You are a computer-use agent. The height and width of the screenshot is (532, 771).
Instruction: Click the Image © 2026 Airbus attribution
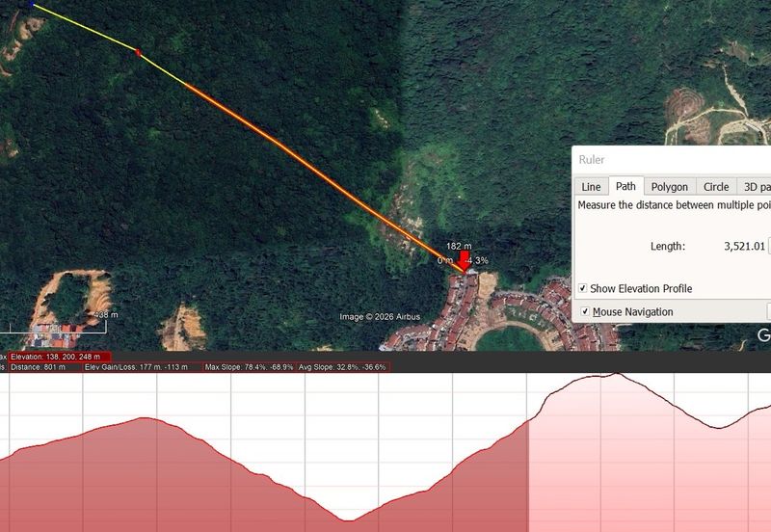380,316
